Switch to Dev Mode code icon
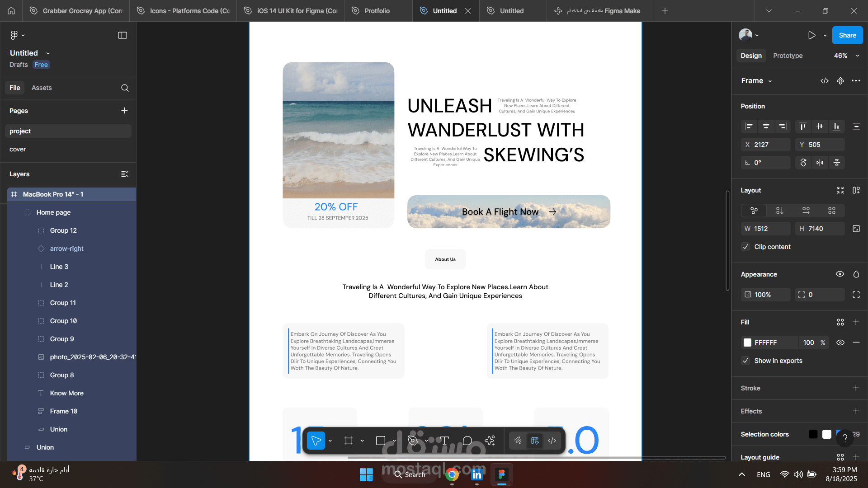 point(552,441)
